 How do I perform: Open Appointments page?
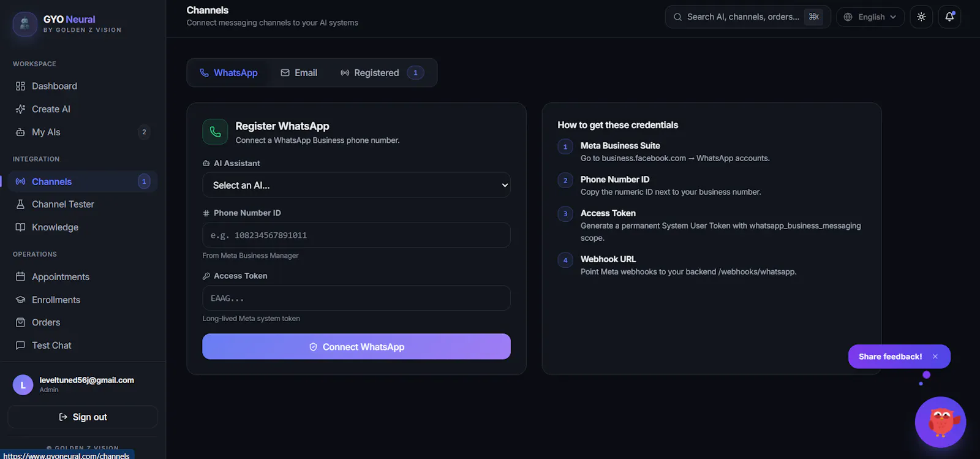[x=83, y=277]
